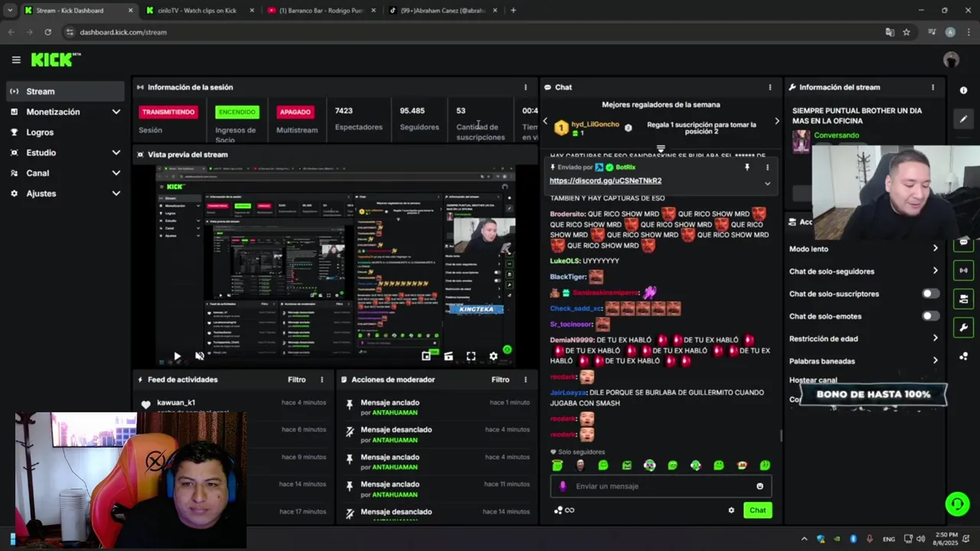The width and height of the screenshot is (980, 551).
Task: Select Stream in the sidebar
Action: coord(65,91)
